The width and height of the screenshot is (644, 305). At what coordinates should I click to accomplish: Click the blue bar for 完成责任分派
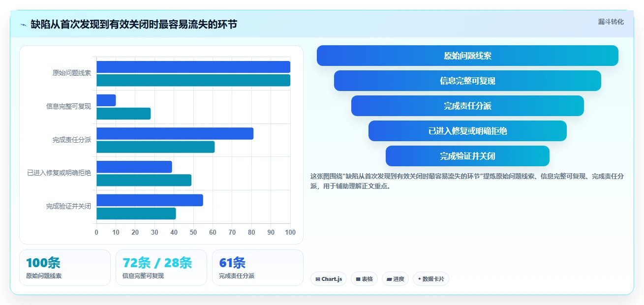[175, 133]
